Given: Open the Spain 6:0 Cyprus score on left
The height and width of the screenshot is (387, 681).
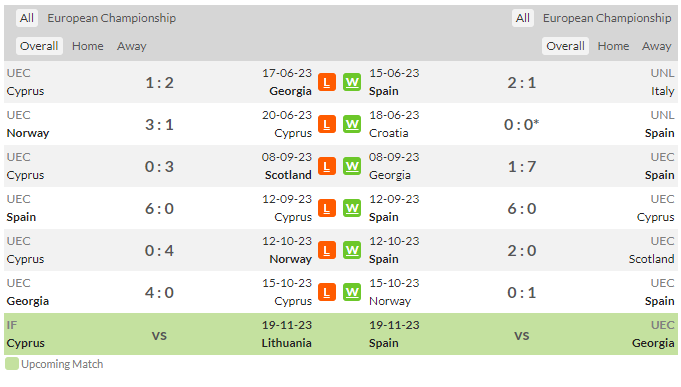Looking at the screenshot, I should tap(159, 209).
